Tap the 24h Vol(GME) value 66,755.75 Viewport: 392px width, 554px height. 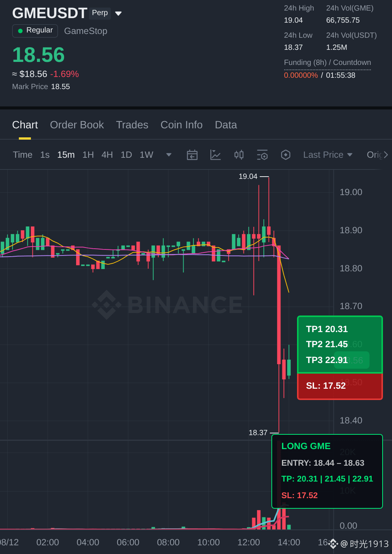(x=343, y=20)
